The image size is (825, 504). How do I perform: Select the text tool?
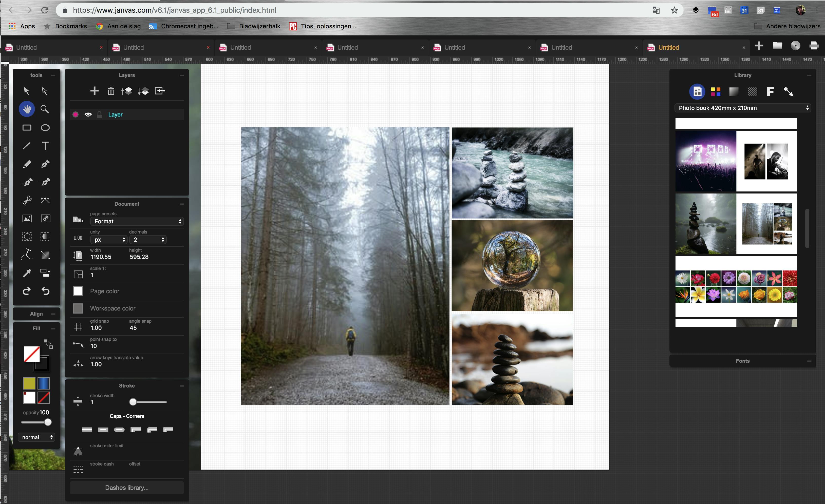[45, 146]
